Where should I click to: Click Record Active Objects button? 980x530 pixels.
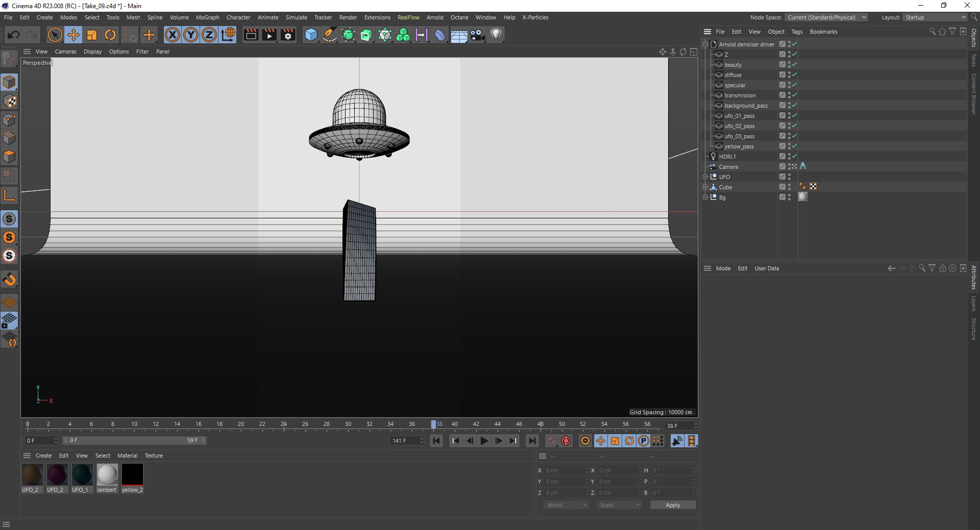tap(552, 441)
